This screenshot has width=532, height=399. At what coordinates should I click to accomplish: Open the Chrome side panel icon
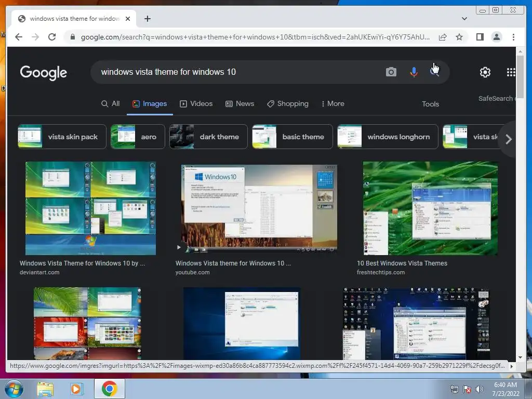point(480,37)
